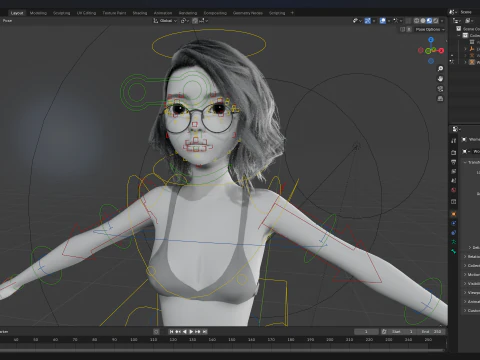Click the red X axis on navigation gizmo

pos(441,51)
